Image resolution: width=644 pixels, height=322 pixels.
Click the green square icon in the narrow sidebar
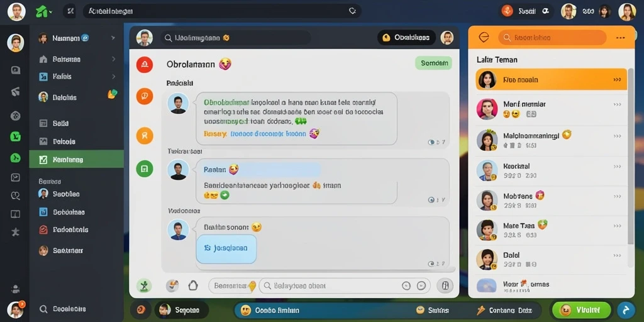point(15,136)
